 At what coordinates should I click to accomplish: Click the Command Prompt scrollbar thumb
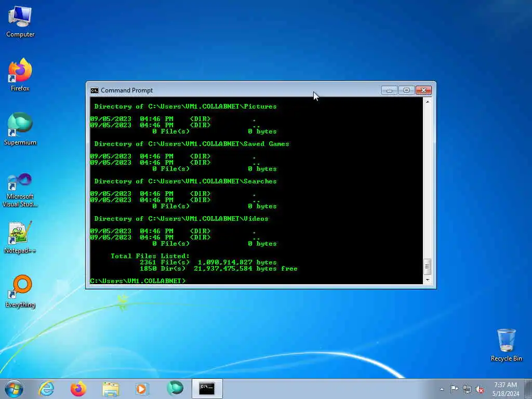(428, 267)
